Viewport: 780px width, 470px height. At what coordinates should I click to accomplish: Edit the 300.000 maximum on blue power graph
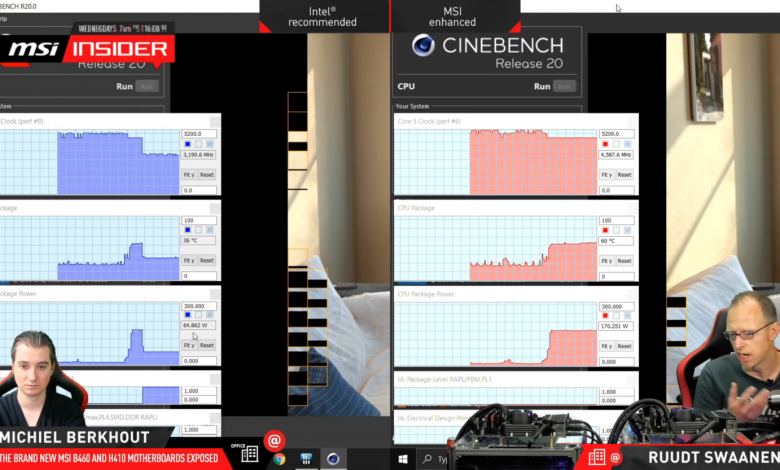[x=199, y=306]
